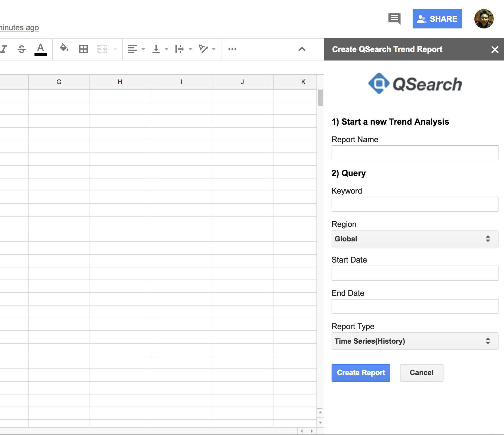The image size is (504, 435).
Task: Close the QSearch Trend Report sidebar
Action: 495,49
